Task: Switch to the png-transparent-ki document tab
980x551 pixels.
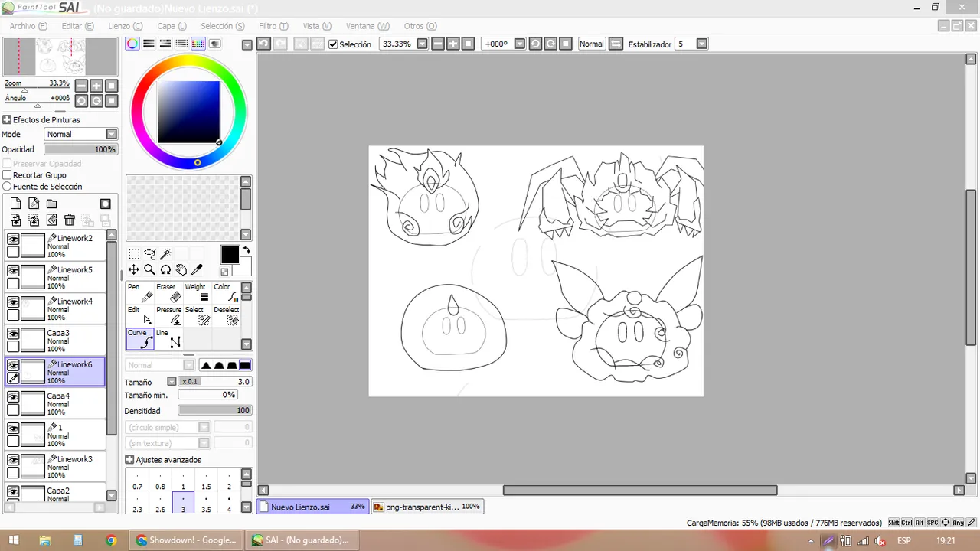Action: pyautogui.click(x=427, y=507)
